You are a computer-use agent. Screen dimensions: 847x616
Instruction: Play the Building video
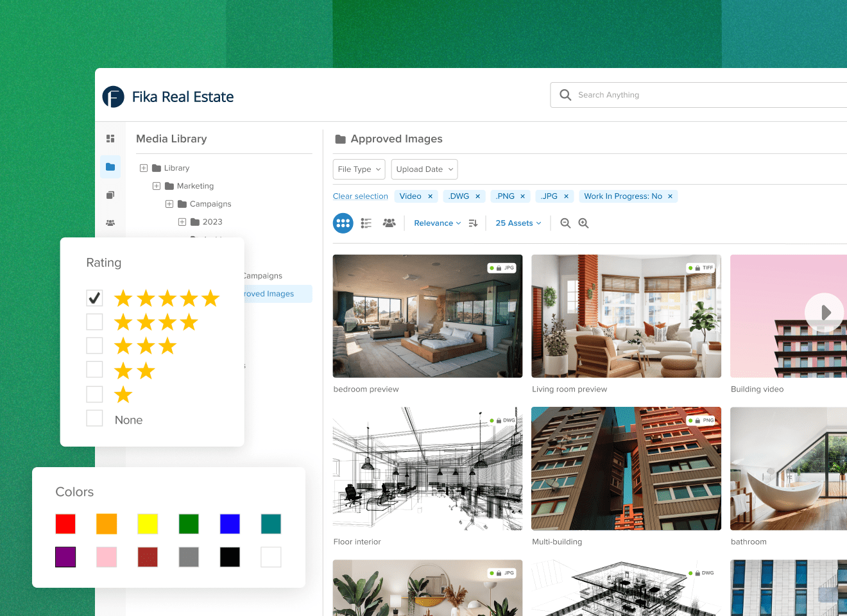(x=825, y=312)
